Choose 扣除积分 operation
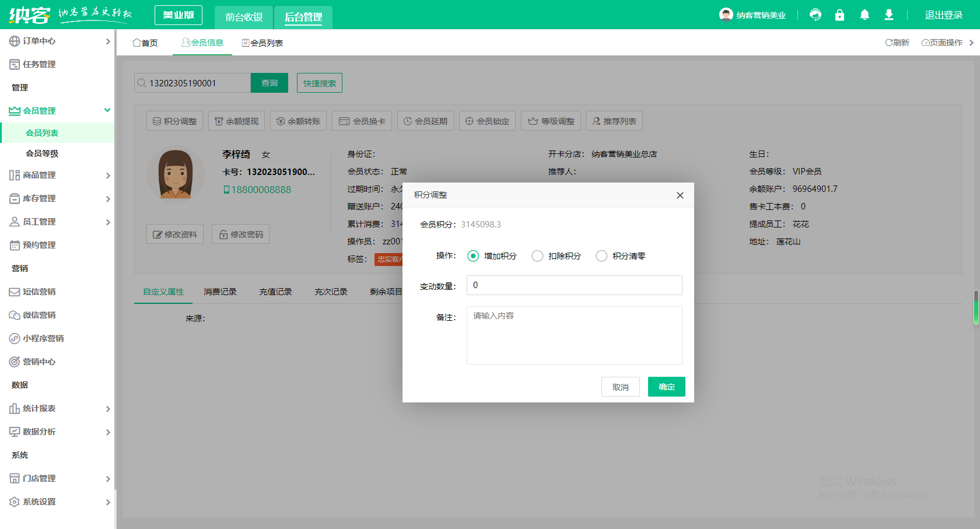Screen dimensions: 980x529 537,255
